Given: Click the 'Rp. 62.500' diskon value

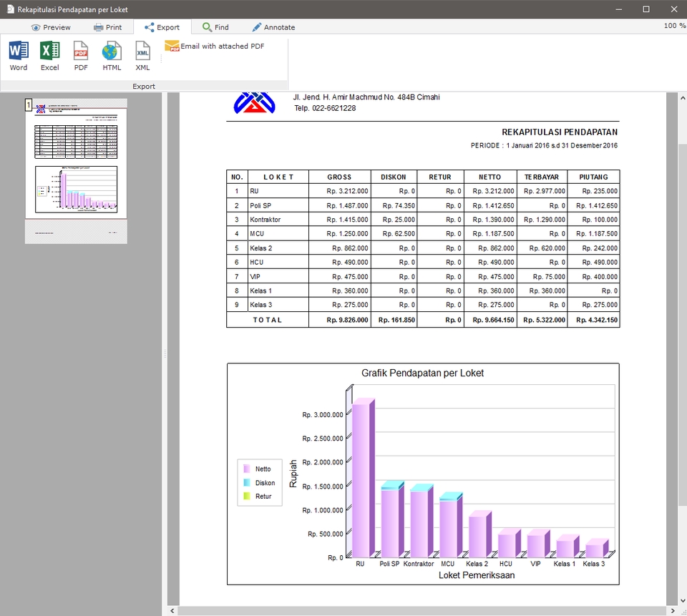Looking at the screenshot, I should (x=399, y=233).
